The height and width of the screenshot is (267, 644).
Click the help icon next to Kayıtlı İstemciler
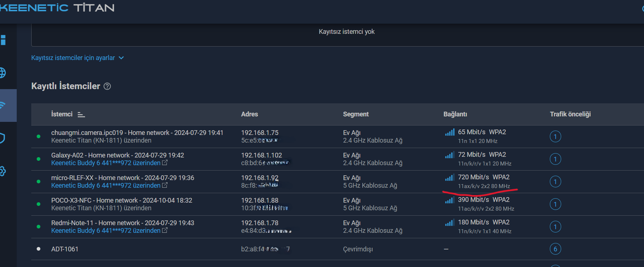point(107,86)
